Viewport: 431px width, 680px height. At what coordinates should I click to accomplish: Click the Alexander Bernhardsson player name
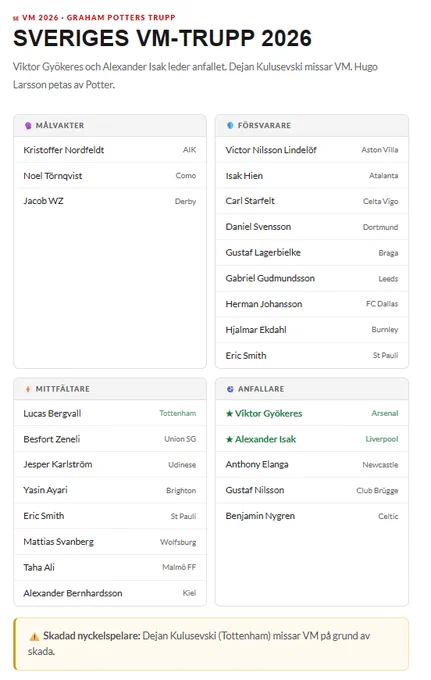click(x=73, y=593)
